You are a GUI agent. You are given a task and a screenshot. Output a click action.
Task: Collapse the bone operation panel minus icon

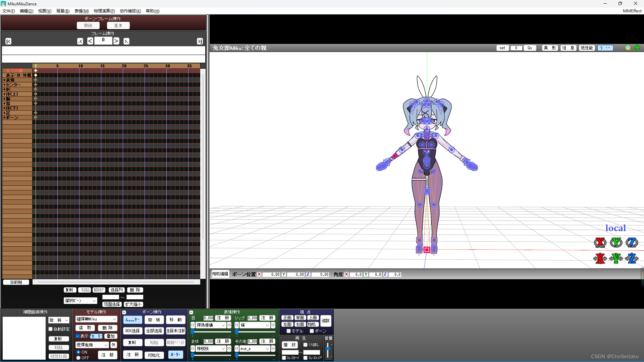pyautogui.click(x=124, y=312)
